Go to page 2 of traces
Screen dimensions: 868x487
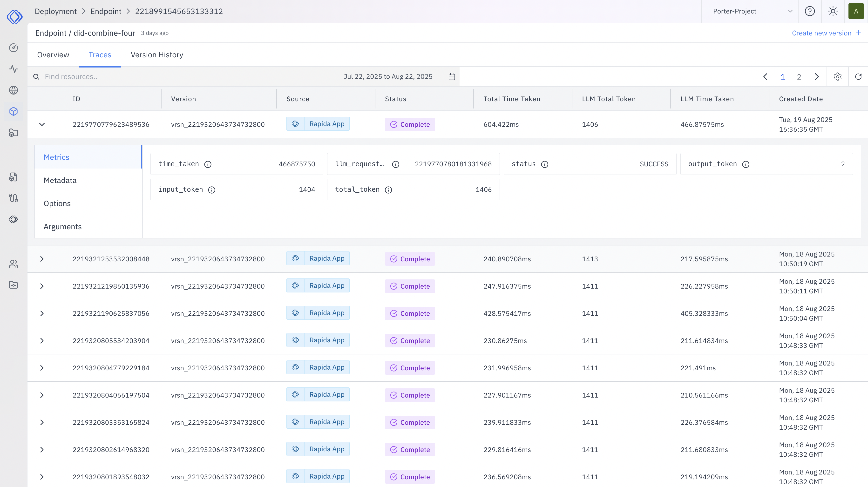(x=799, y=77)
